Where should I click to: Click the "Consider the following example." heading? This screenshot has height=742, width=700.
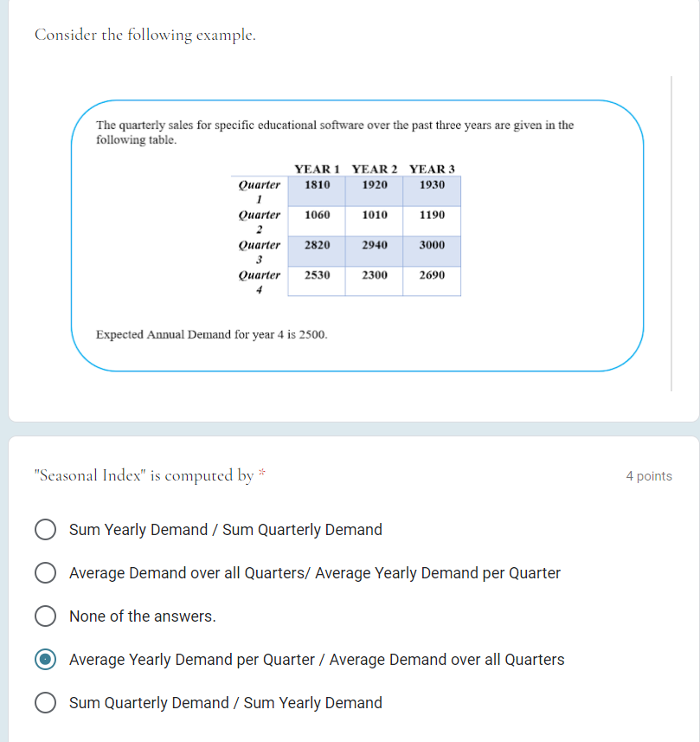145,35
